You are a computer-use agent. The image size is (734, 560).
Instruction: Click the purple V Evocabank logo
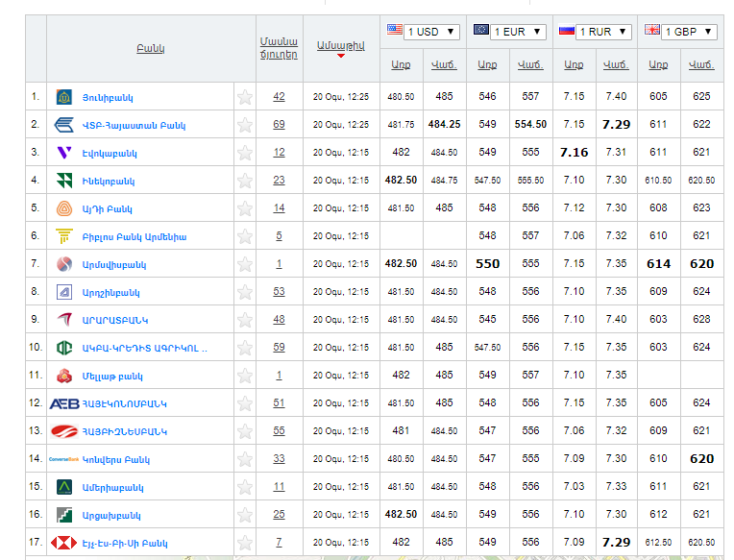tap(64, 153)
